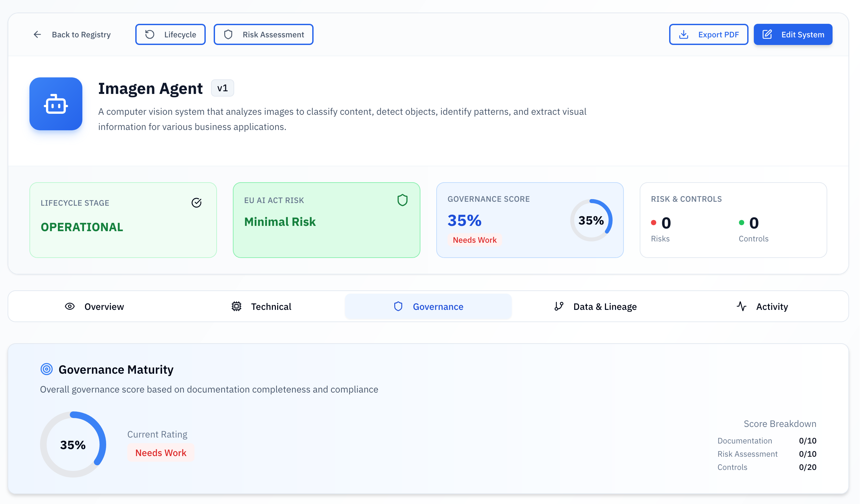860x504 pixels.
Task: Click the download icon on Export PDF
Action: click(x=684, y=34)
